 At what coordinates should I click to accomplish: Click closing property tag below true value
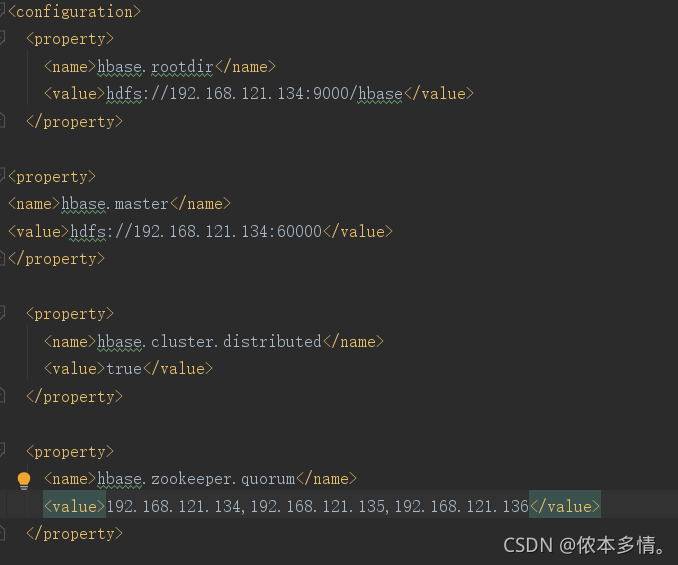pos(74,397)
